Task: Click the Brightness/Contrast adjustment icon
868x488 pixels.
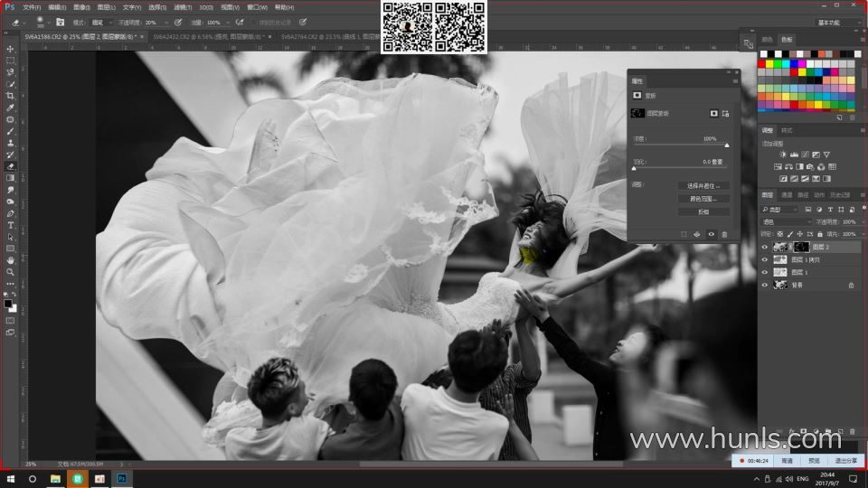Action: coord(783,155)
